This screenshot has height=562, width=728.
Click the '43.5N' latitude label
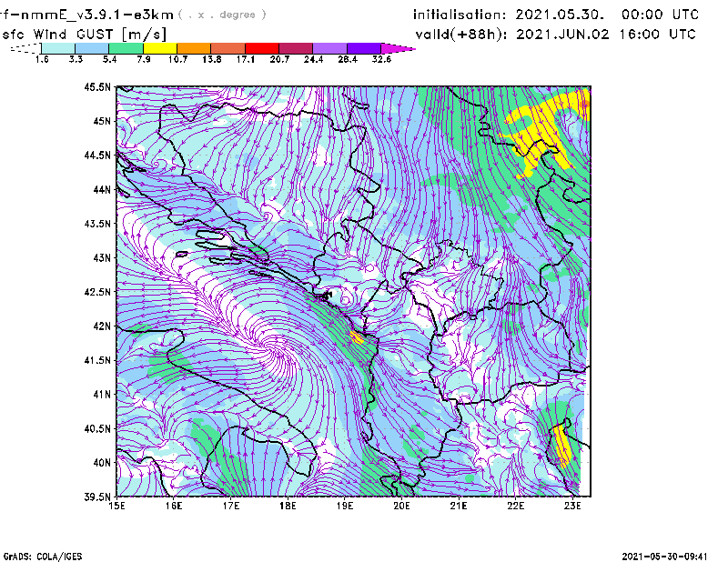tap(97, 223)
